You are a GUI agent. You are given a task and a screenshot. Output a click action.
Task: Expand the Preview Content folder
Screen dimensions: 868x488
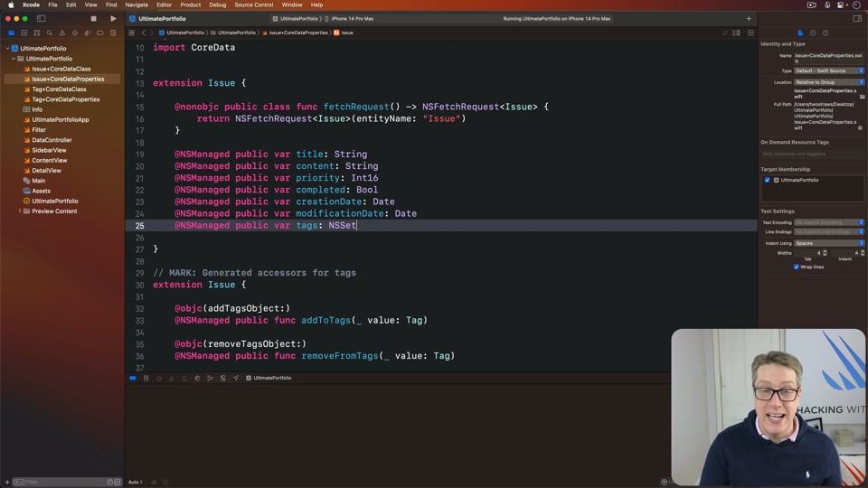(20, 211)
